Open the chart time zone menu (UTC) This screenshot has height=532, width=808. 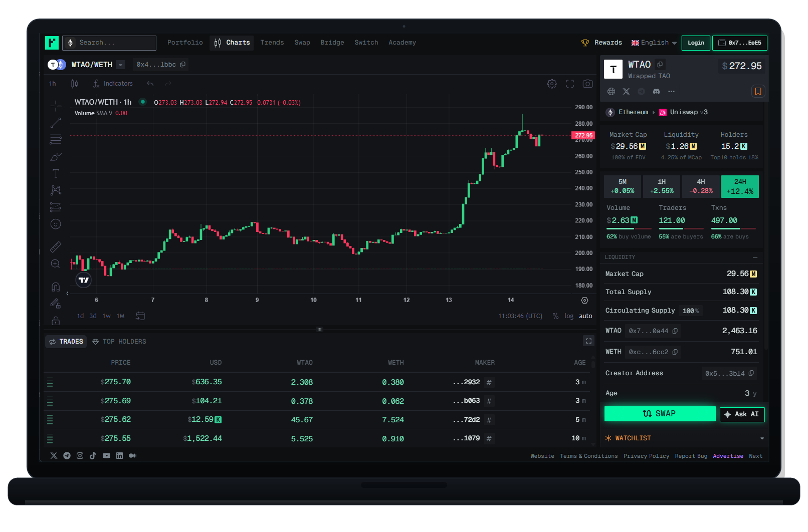click(x=520, y=316)
